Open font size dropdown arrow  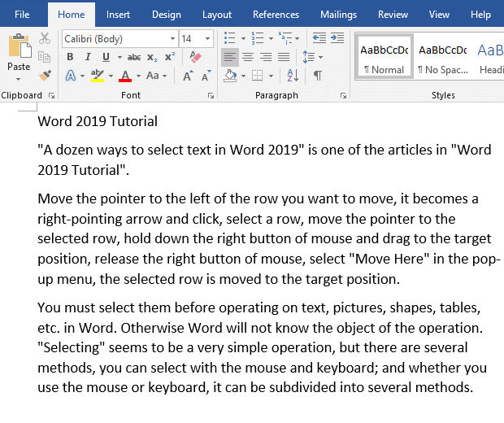207,39
